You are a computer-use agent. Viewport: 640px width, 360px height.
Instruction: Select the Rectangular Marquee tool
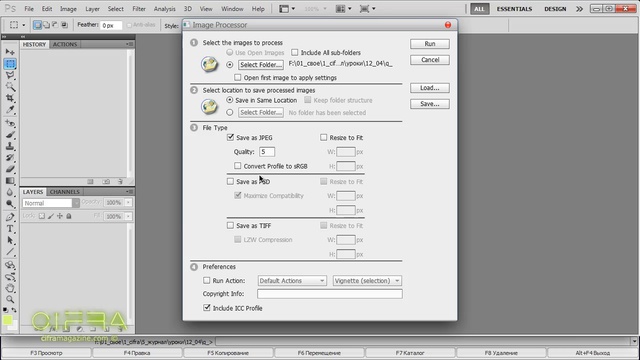pyautogui.click(x=10, y=64)
